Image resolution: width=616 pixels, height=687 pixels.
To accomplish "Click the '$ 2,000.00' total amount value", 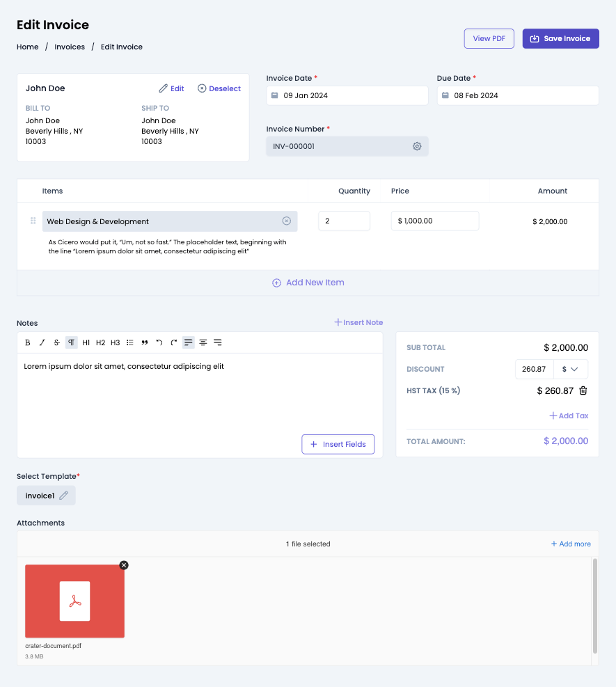I will (x=566, y=441).
